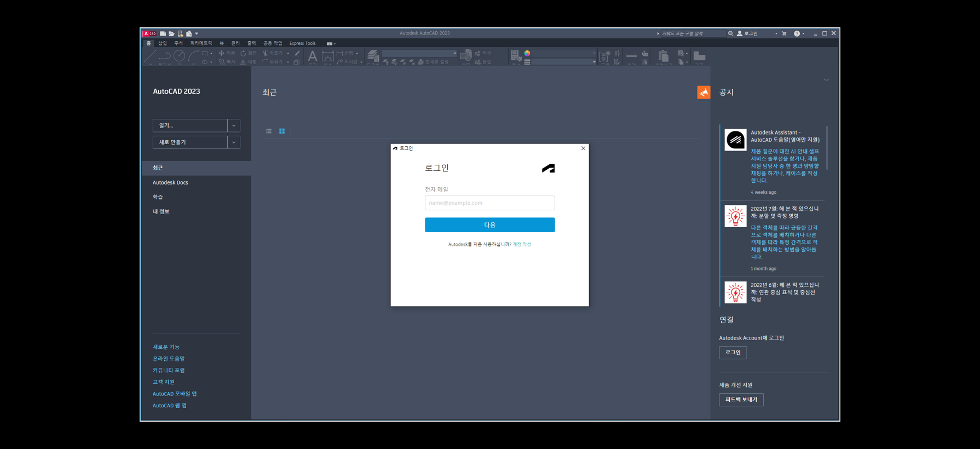Click the Paste clipboard icon
980x449 pixels.
point(663,56)
